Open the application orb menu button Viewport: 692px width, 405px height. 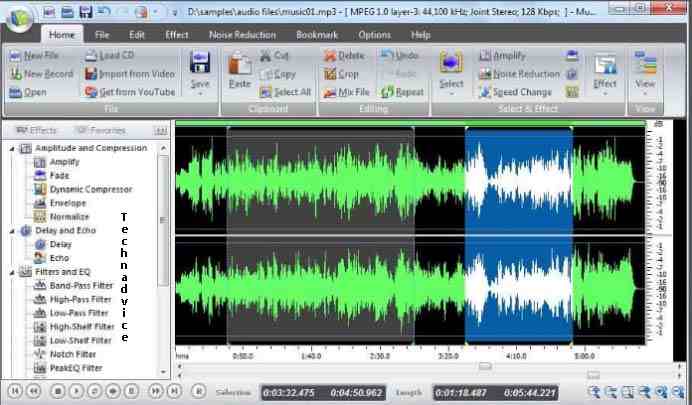20,18
